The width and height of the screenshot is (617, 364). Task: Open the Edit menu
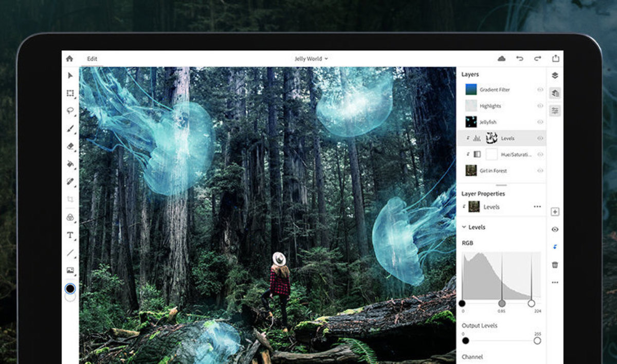tap(92, 59)
